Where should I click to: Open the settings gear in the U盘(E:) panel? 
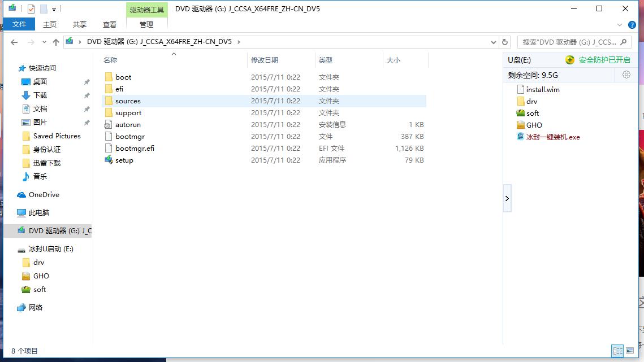(626, 74)
